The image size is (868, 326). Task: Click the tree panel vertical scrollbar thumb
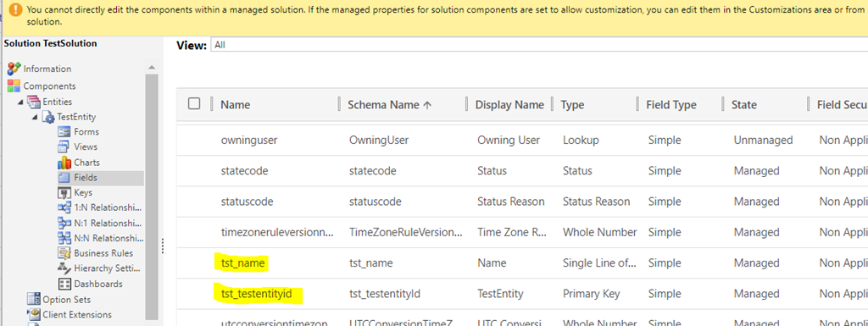point(152,196)
